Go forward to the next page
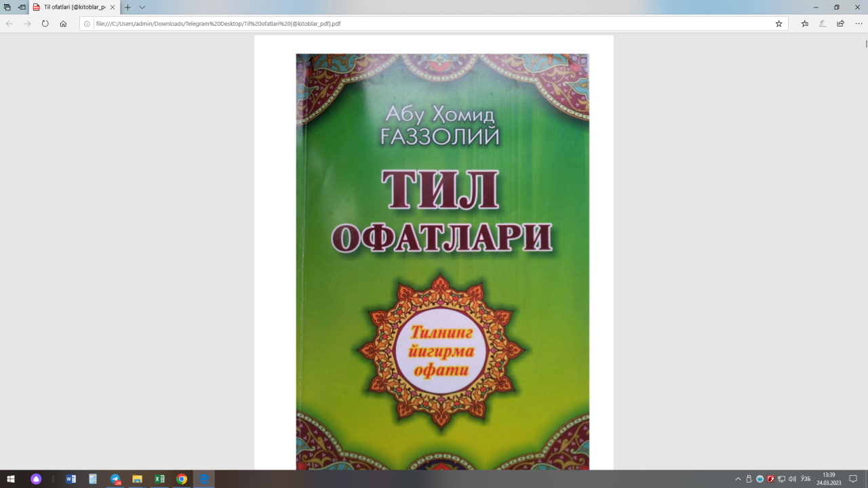The image size is (868, 488). pyautogui.click(x=27, y=23)
